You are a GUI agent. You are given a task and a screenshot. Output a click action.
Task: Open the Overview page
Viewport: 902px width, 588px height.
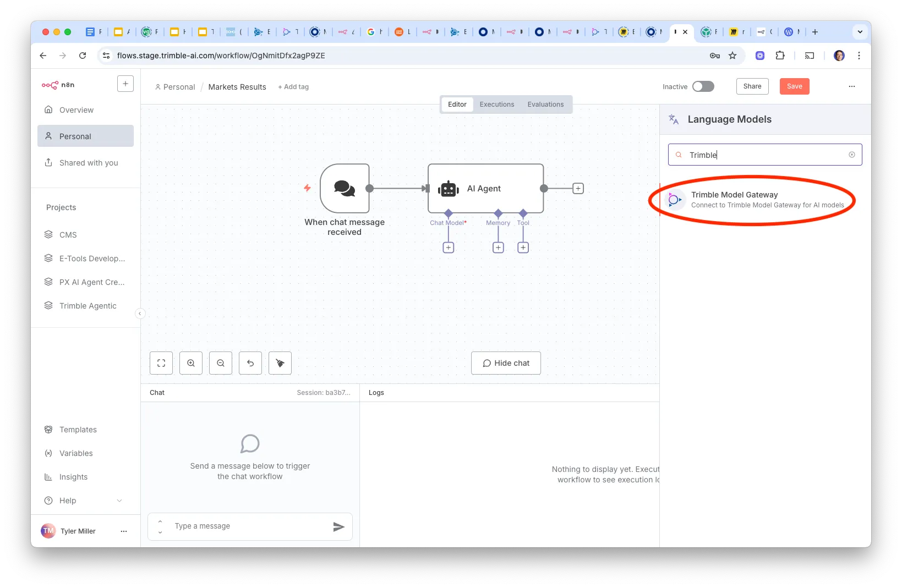pyautogui.click(x=85, y=110)
